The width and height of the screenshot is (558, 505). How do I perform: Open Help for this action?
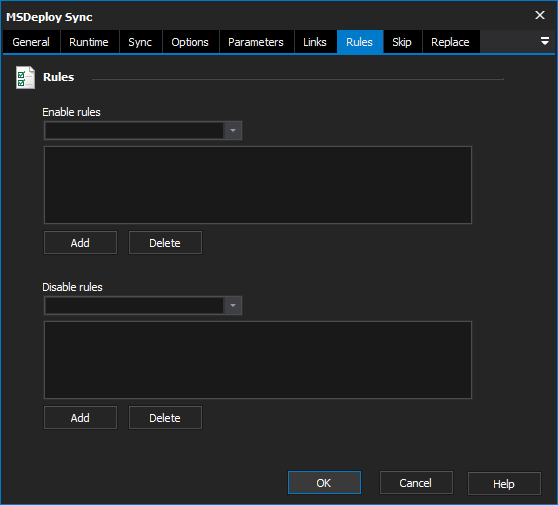[504, 483]
